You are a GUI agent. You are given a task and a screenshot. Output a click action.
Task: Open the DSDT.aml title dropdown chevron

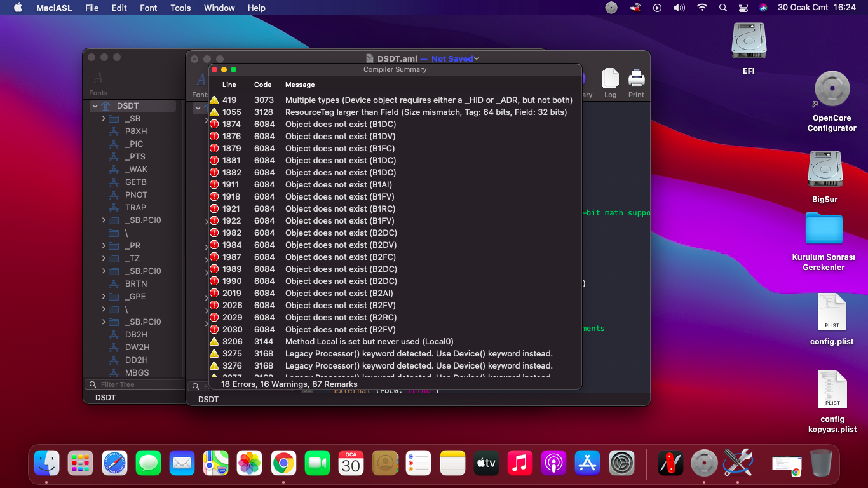(477, 58)
